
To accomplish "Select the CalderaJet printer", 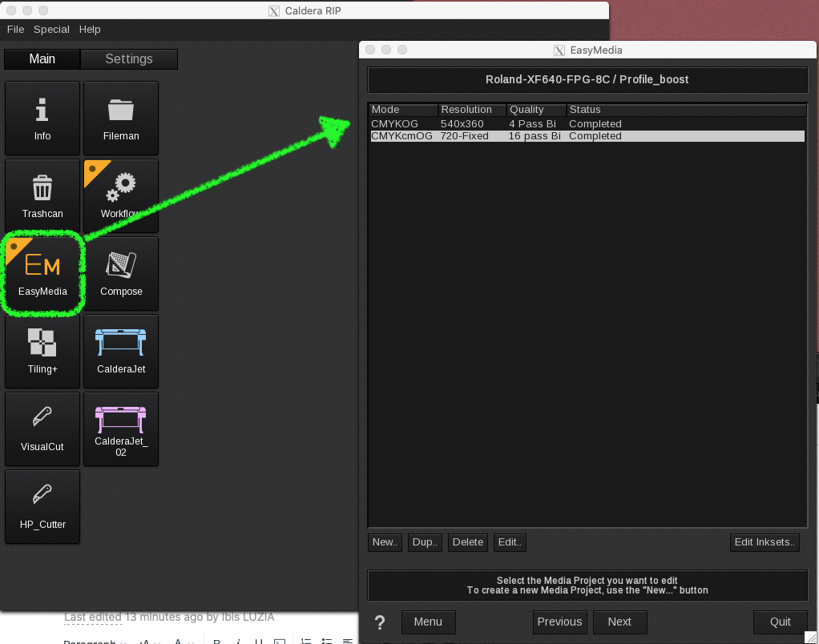I will [x=120, y=350].
